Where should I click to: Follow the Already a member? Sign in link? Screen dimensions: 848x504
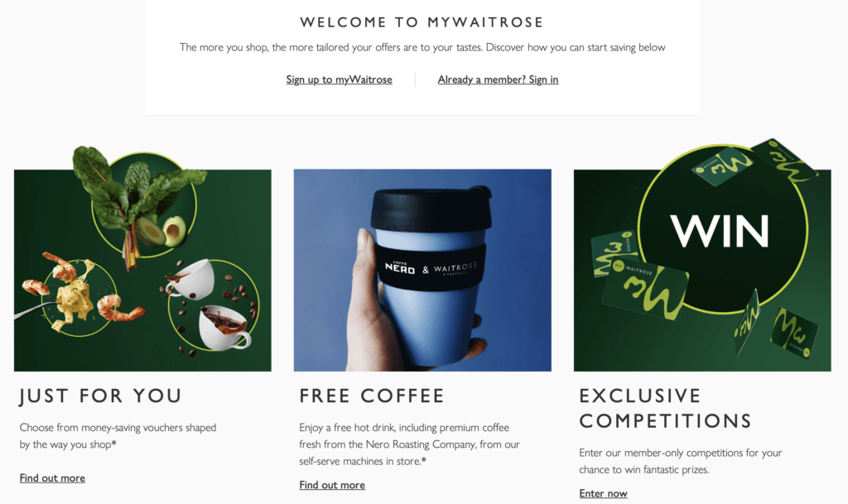coord(498,79)
